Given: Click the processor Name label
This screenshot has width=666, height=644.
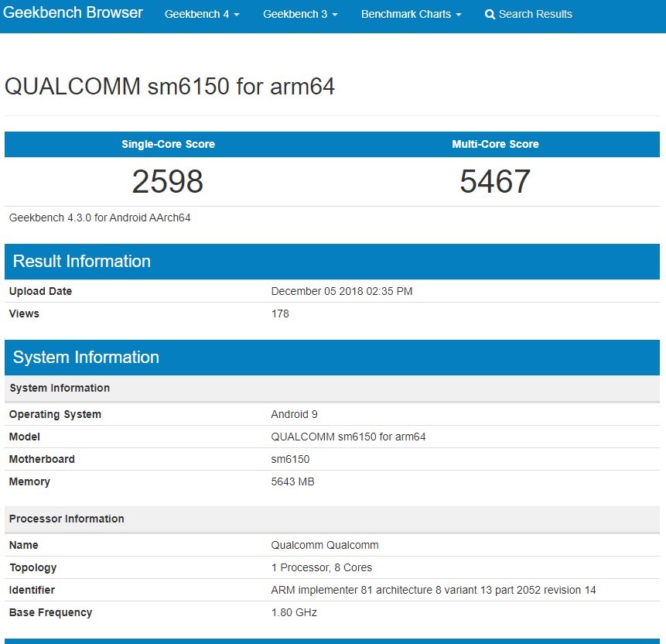Looking at the screenshot, I should click(24, 545).
